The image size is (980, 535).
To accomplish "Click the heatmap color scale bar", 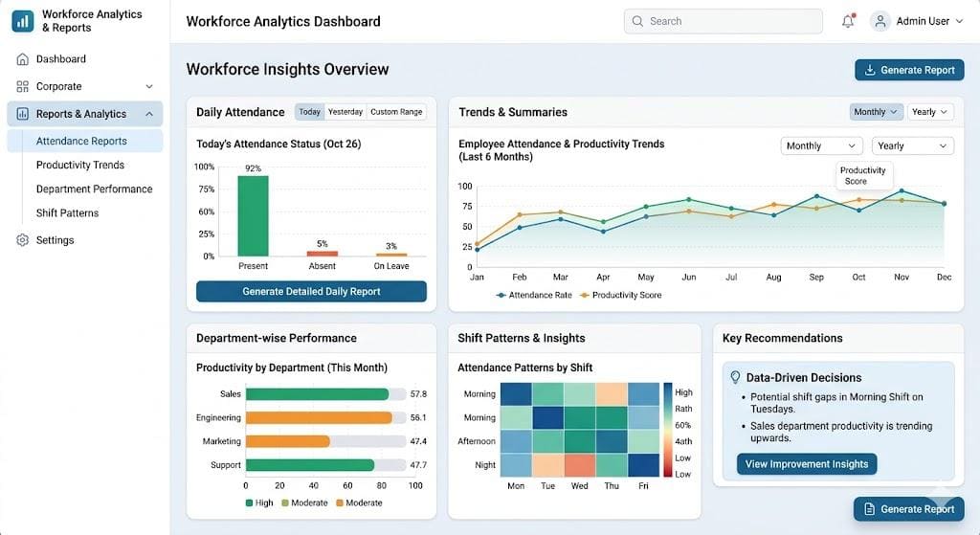I will pyautogui.click(x=667, y=430).
